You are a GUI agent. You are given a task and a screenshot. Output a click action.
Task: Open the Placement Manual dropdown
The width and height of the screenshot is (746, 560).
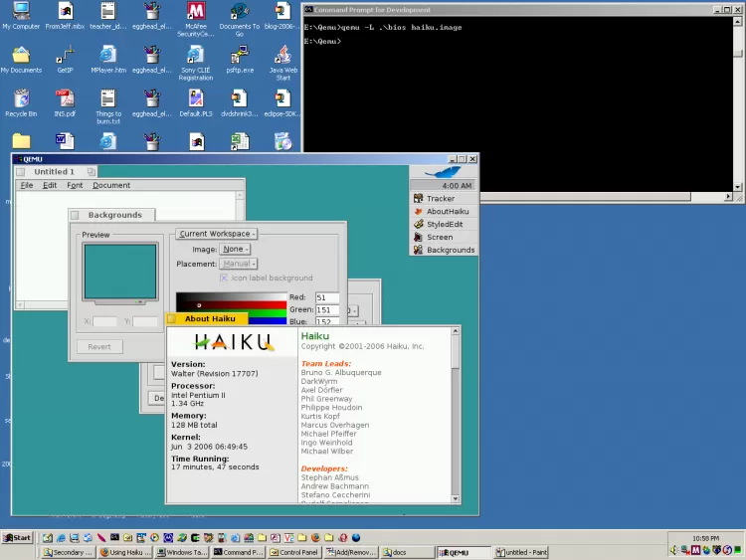[x=239, y=265]
